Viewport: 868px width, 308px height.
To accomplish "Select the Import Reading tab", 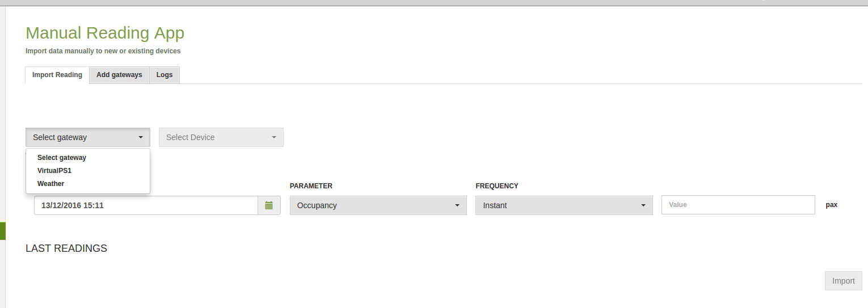I will pos(57,75).
